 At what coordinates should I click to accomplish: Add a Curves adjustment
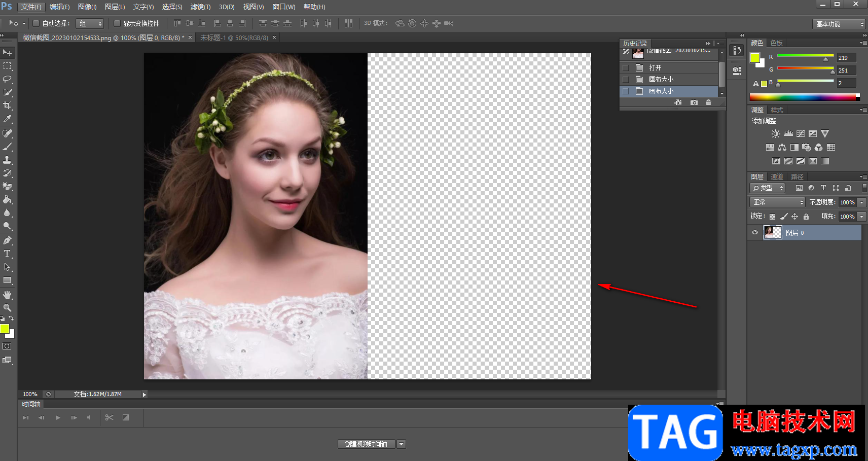pos(801,134)
